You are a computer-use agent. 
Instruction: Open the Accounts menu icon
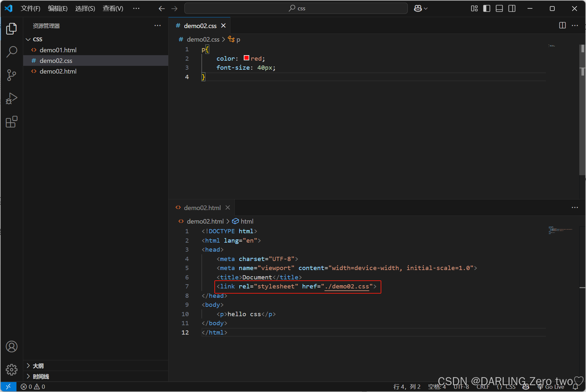pos(12,347)
